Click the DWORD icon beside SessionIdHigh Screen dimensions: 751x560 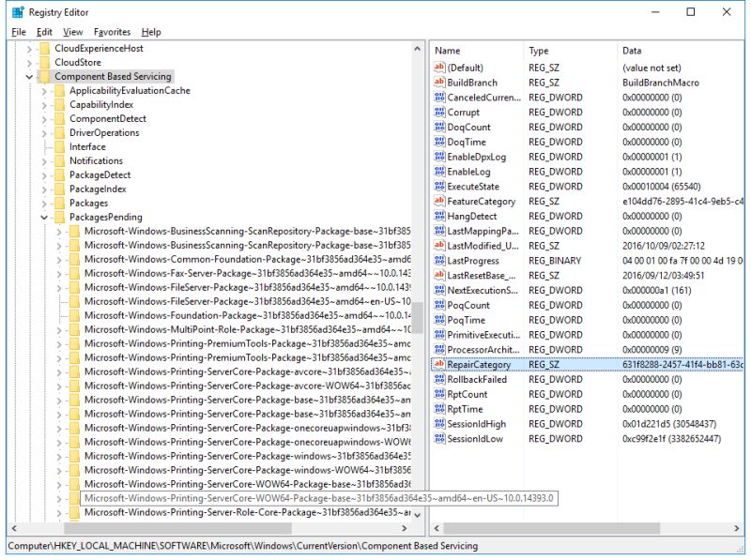(x=437, y=424)
